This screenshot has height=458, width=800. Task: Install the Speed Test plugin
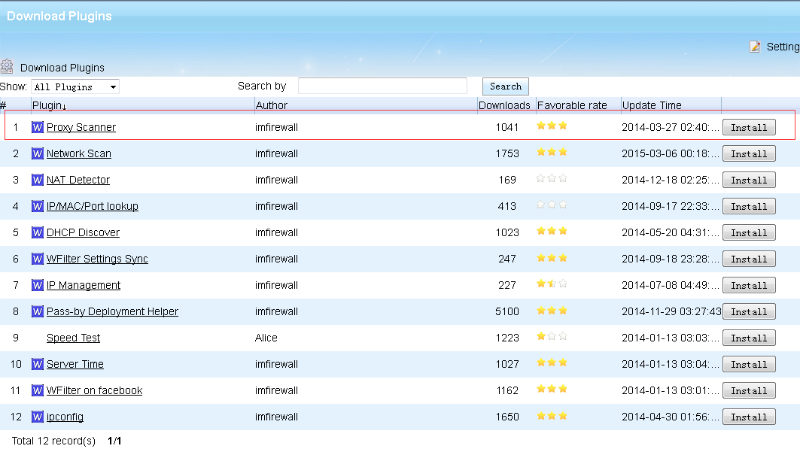(748, 338)
